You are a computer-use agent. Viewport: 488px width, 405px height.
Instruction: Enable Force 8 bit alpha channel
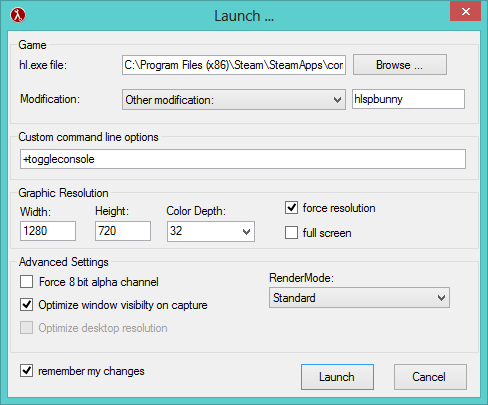[x=26, y=282]
